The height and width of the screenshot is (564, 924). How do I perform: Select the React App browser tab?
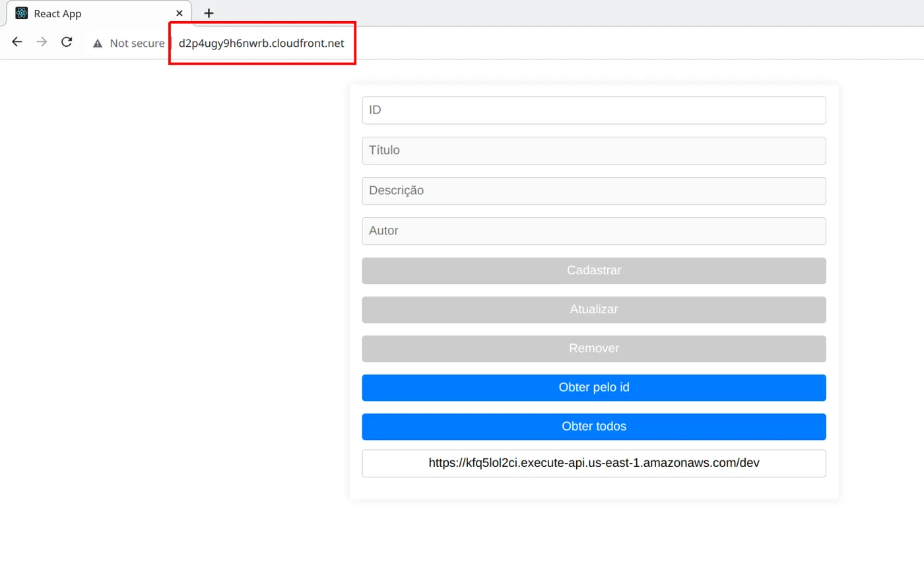coord(99,13)
